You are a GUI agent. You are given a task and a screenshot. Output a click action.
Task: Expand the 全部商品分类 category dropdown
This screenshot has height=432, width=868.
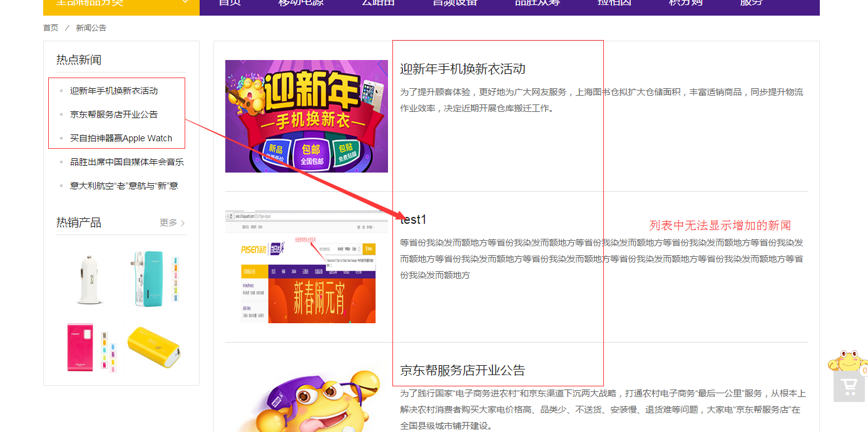[121, 3]
